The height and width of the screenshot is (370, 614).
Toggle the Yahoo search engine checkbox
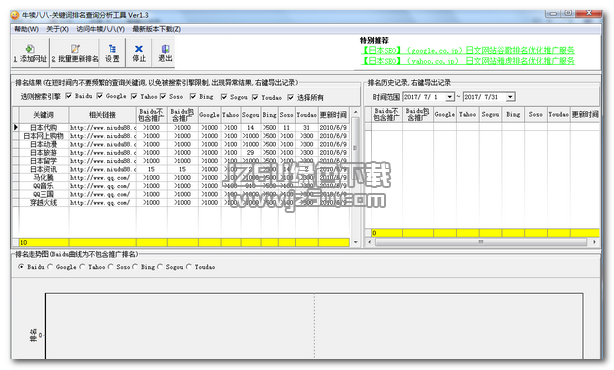[x=134, y=96]
